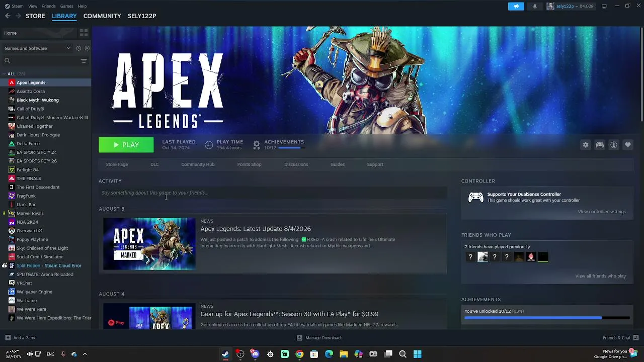Open the Discussions link
This screenshot has height=362, width=644.
point(296,164)
